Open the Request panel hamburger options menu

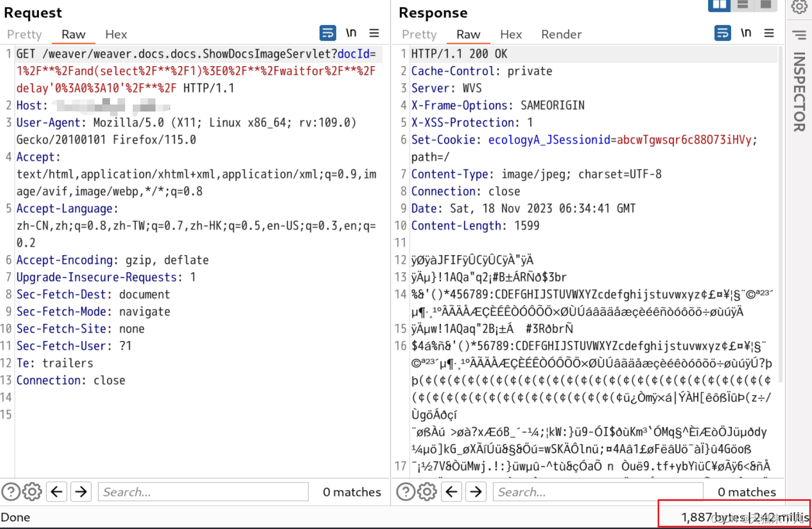tap(374, 33)
